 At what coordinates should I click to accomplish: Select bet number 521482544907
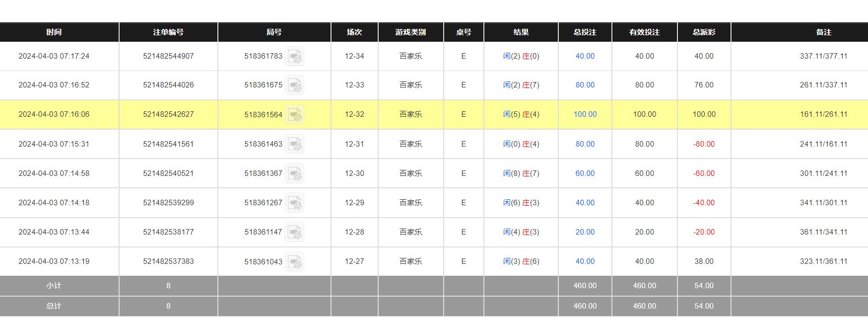coord(168,56)
